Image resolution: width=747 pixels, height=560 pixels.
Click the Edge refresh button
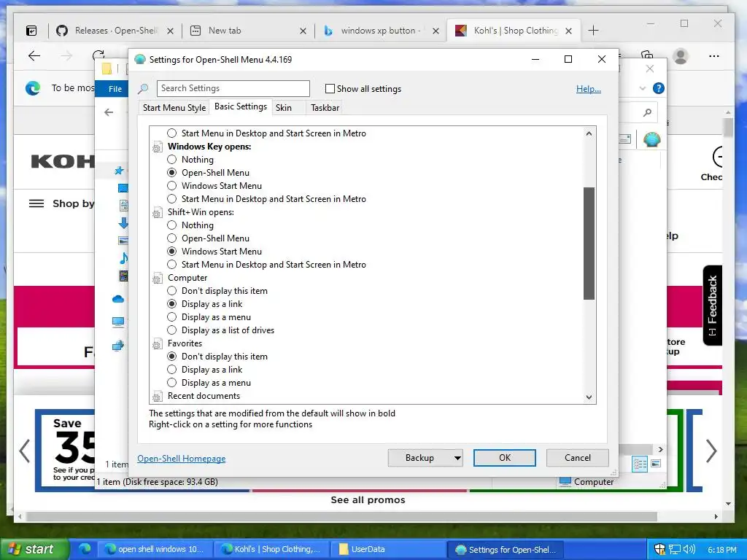(98, 55)
